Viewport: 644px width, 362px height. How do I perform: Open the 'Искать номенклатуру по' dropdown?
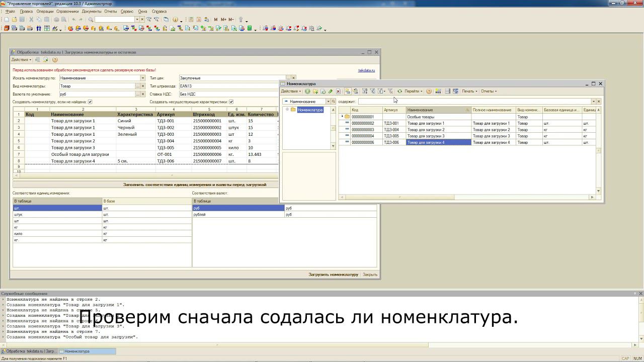pos(143,78)
